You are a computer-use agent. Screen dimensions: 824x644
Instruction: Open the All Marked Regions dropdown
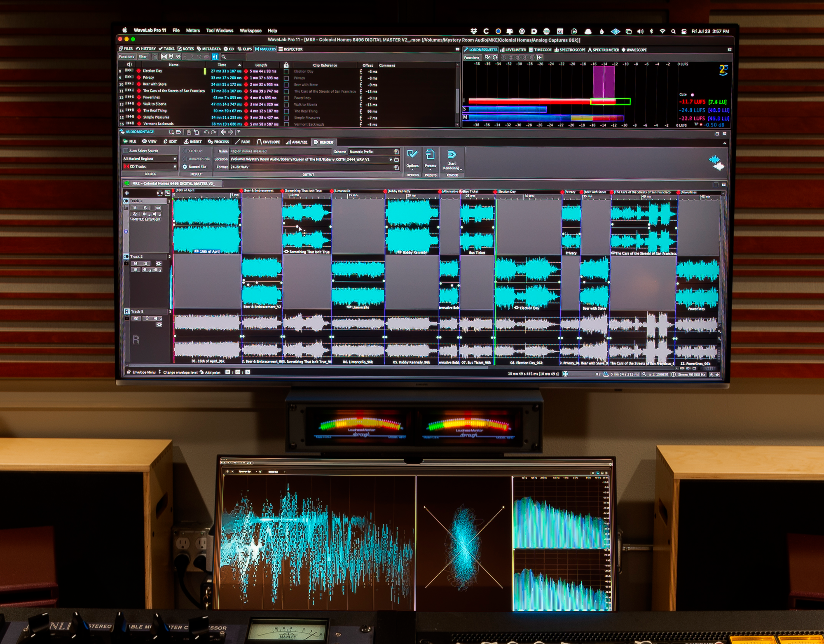150,159
